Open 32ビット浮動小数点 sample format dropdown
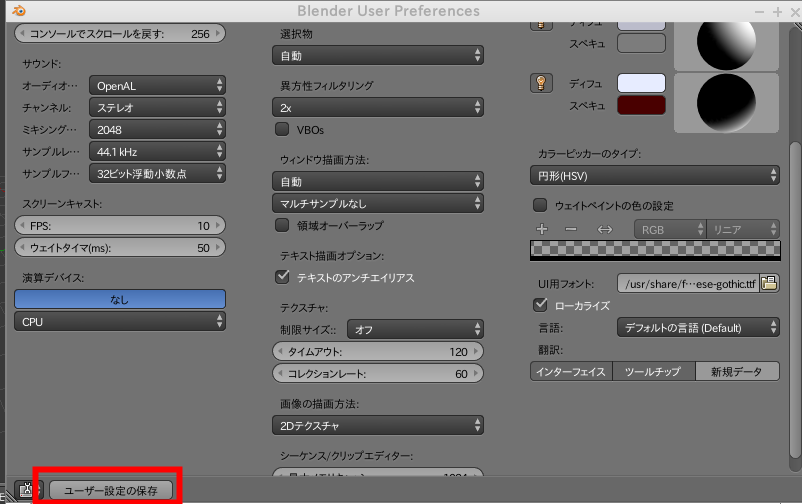Viewport: 802px width, 504px height. click(157, 173)
